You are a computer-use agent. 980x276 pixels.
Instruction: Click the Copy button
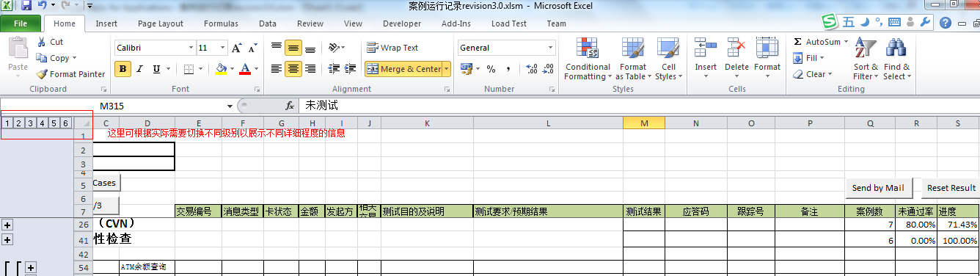[x=57, y=58]
